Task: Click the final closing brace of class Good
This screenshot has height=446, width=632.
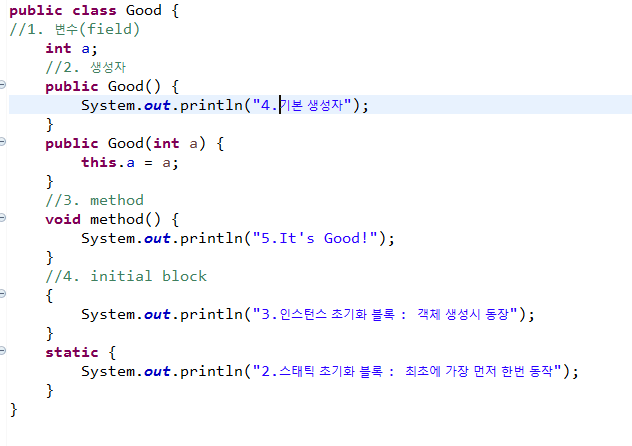Action: click(x=14, y=410)
